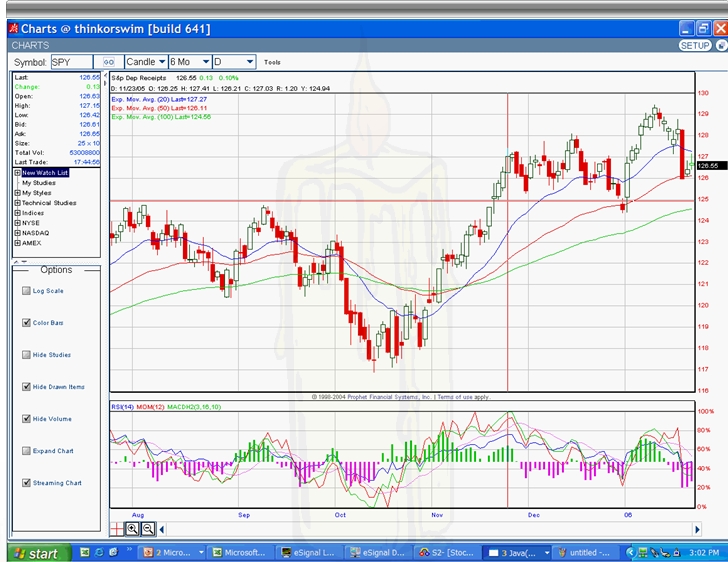Enable the Hide Studies checkbox

[26, 354]
